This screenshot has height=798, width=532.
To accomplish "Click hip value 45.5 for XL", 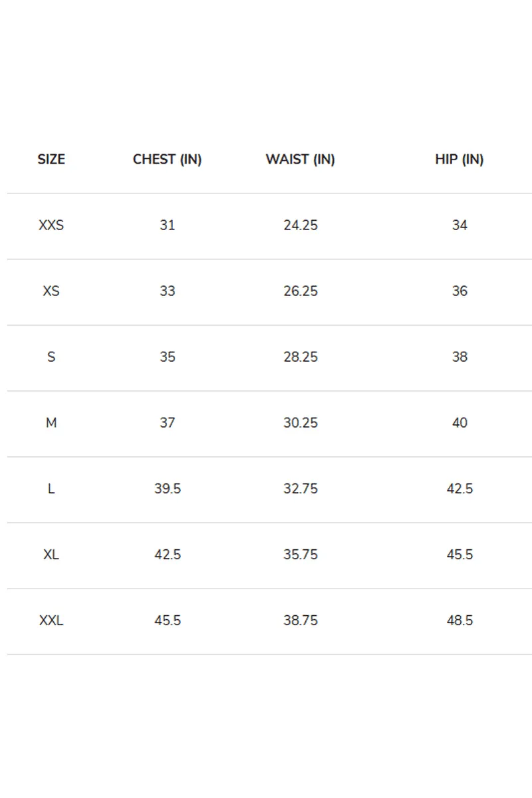I will tap(460, 555).
